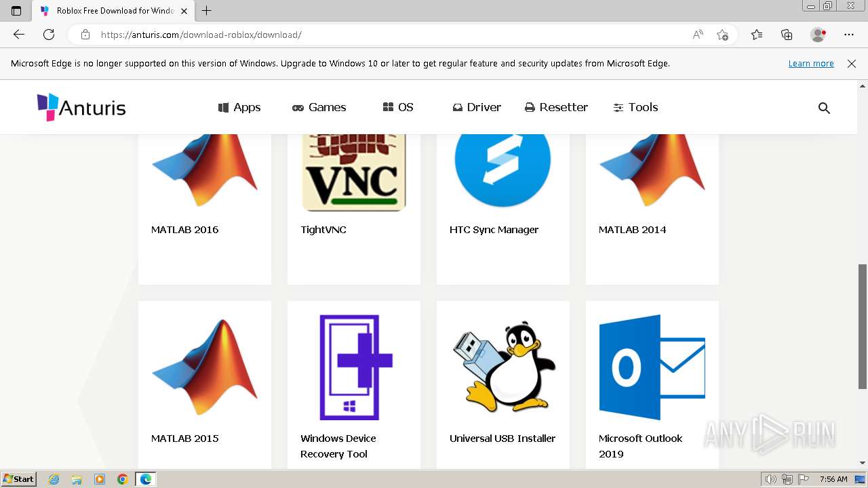The image size is (868, 488).
Task: Open the Favorites list icon
Action: point(757,35)
